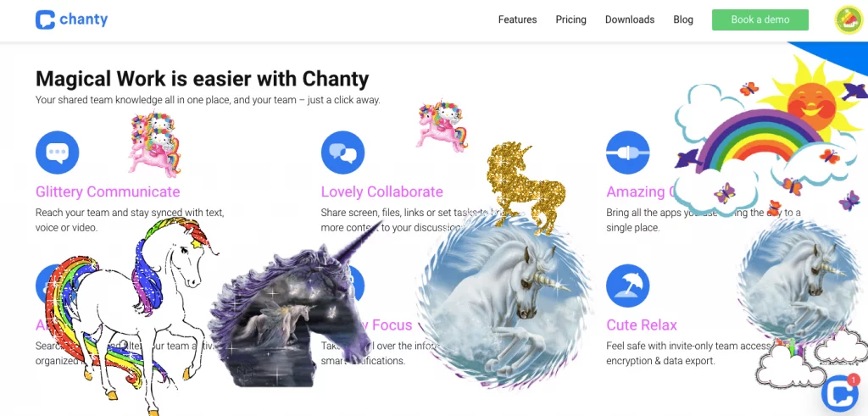Viewport: 868px width, 416px height.
Task: Click the plug connector icon
Action: click(628, 153)
